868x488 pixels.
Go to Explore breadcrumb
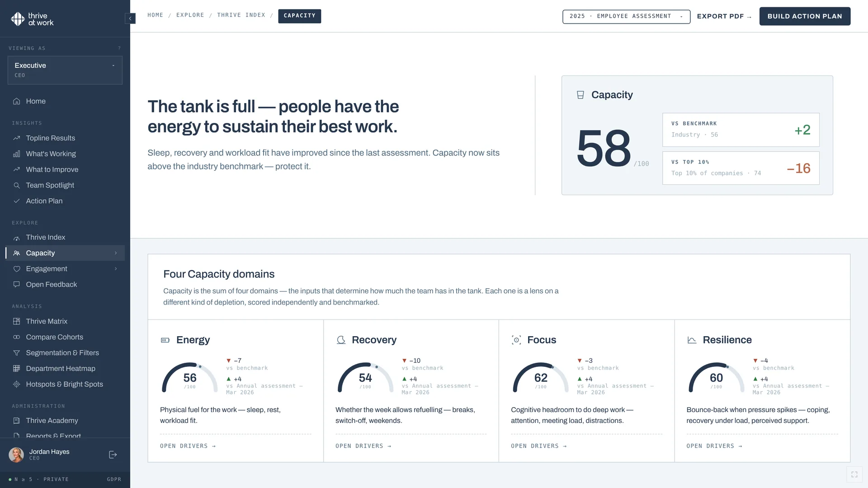(190, 15)
